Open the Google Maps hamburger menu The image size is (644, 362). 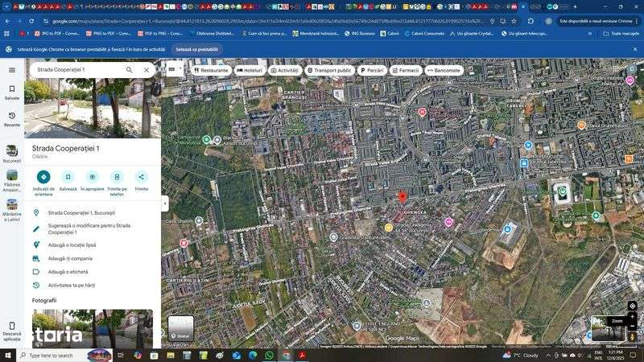(x=12, y=70)
